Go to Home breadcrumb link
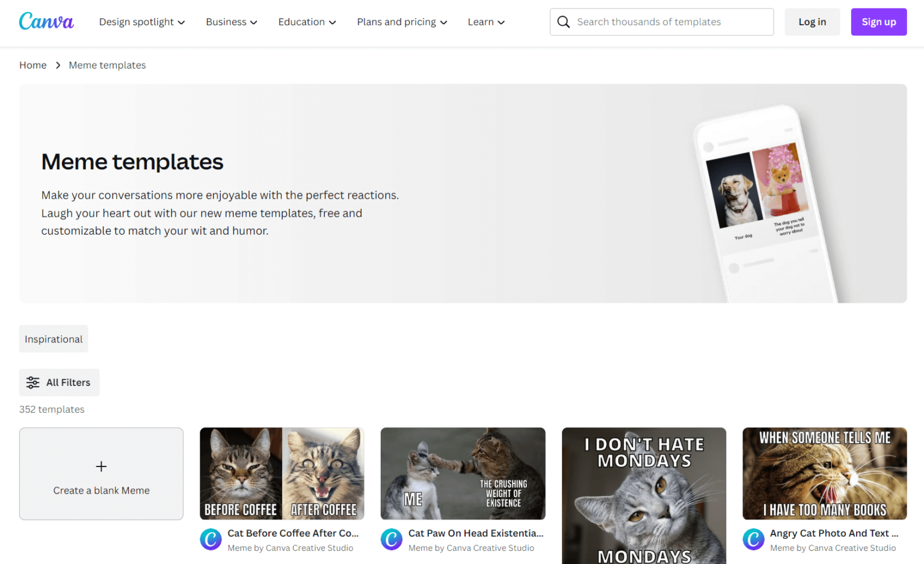 tap(32, 65)
